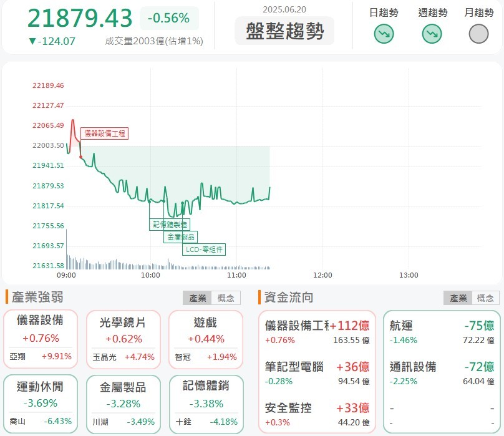Click the 記憶體製造 chart marker label
504x436 pixels.
pos(170,225)
